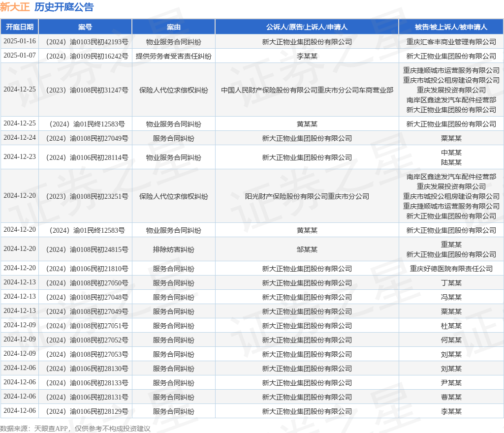Screen dimensions: 504x433
Task: Click defendant 重庆好德医院有限责任公司
Action: [x=451, y=269]
